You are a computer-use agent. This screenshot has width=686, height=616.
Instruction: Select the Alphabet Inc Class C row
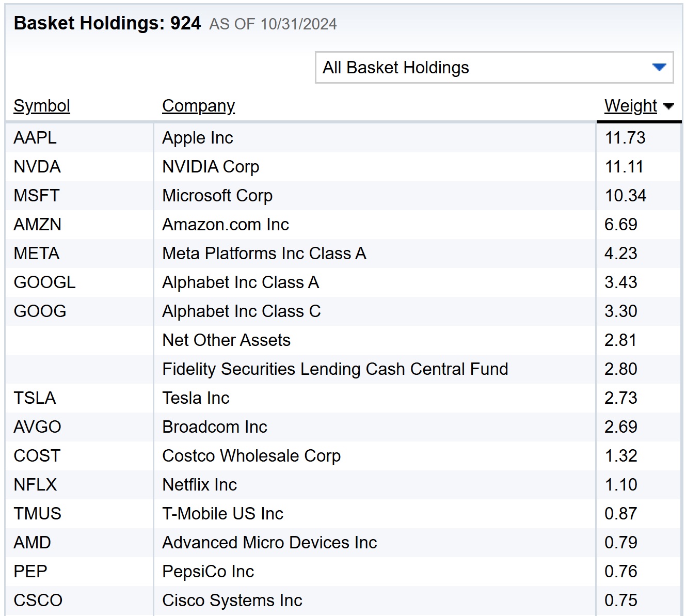(241, 311)
